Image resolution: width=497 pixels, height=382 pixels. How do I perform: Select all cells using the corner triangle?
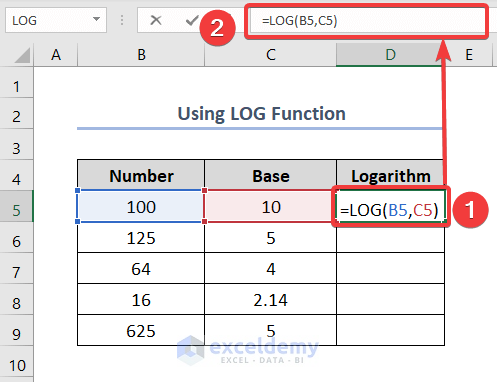pos(22,55)
